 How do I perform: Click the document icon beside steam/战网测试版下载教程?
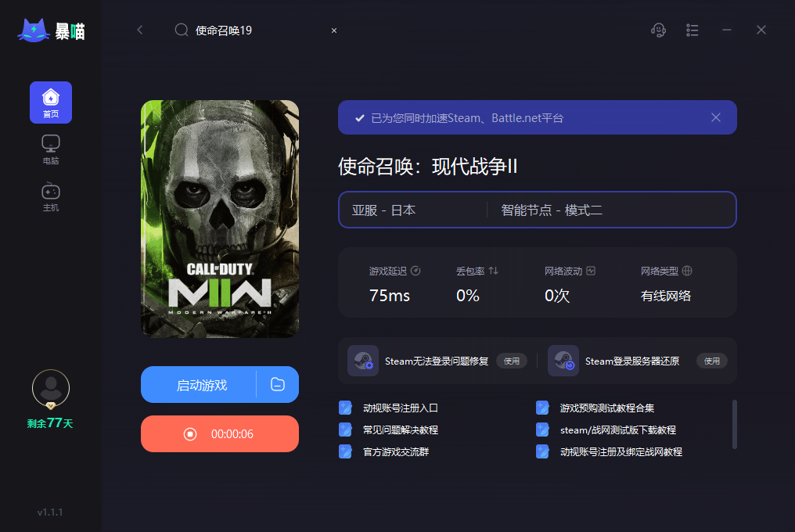pyautogui.click(x=542, y=430)
